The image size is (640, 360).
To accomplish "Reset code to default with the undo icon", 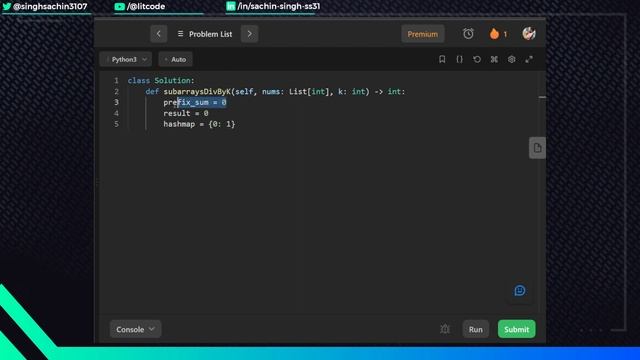I will point(477,60).
